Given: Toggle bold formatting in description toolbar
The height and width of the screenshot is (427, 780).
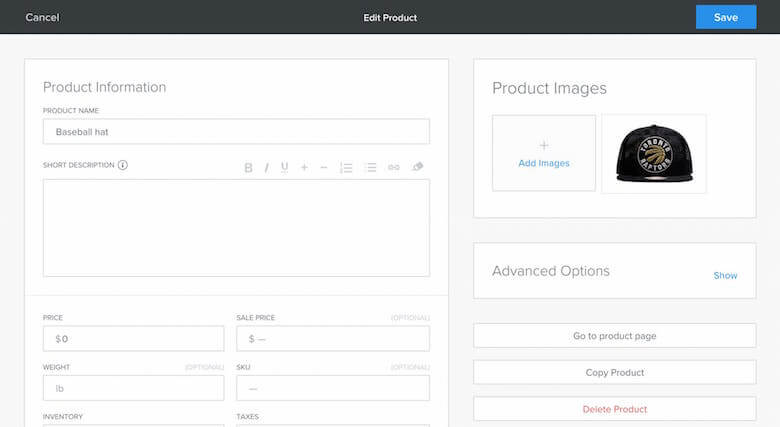Looking at the screenshot, I should tap(248, 167).
